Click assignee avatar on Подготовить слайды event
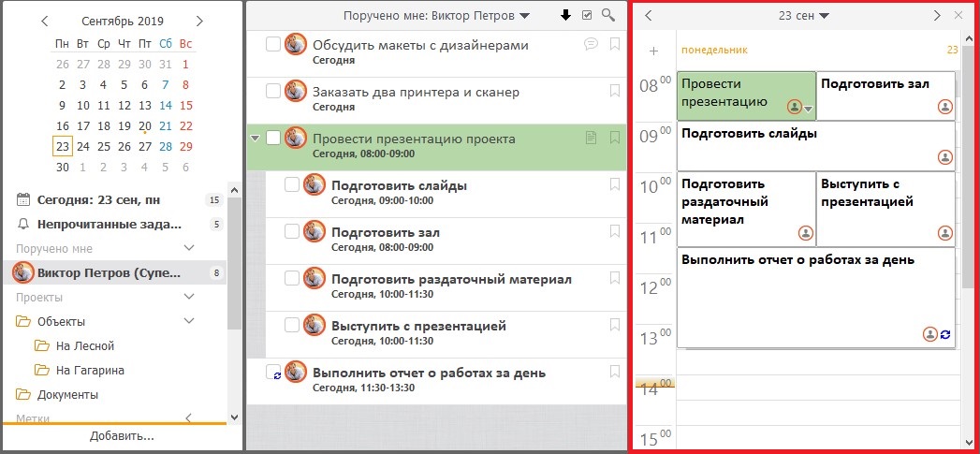The image size is (980, 454). 945,157
